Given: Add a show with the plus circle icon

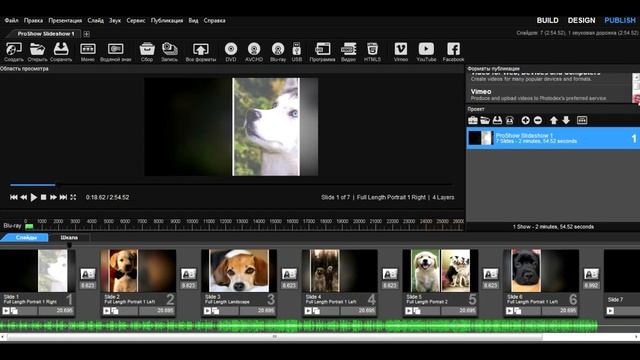Looking at the screenshot, I should 526,120.
